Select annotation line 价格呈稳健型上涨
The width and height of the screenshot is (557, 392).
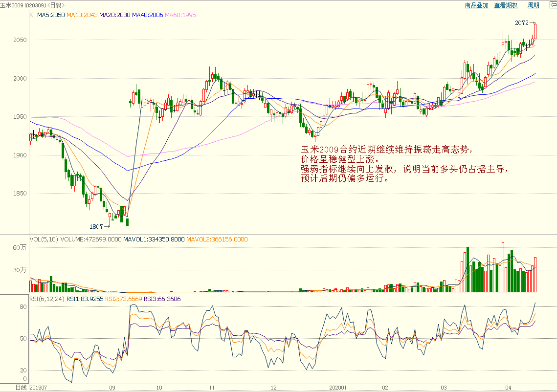(x=340, y=159)
